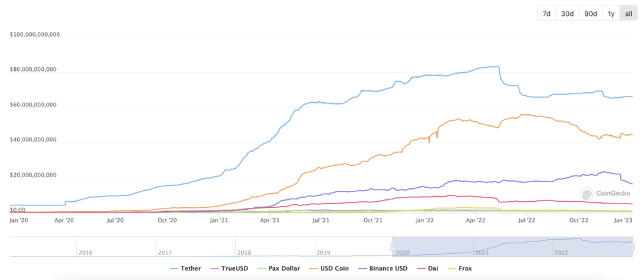Click the 2016 area in navigator
Viewport: 644px width, 280px height.
point(86,251)
